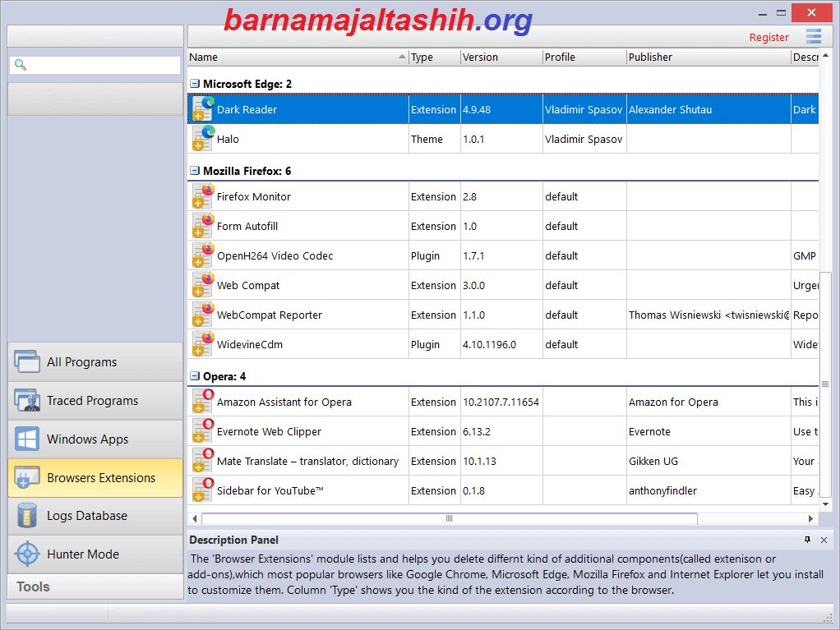Click the Evernote Web Clipper icon
The image size is (840, 630).
[203, 431]
